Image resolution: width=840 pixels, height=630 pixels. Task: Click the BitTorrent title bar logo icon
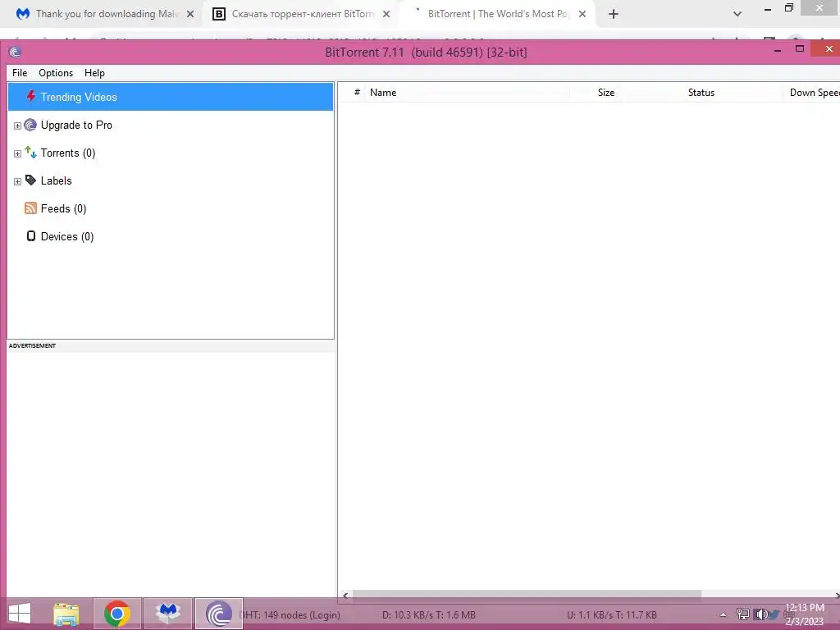[x=15, y=52]
